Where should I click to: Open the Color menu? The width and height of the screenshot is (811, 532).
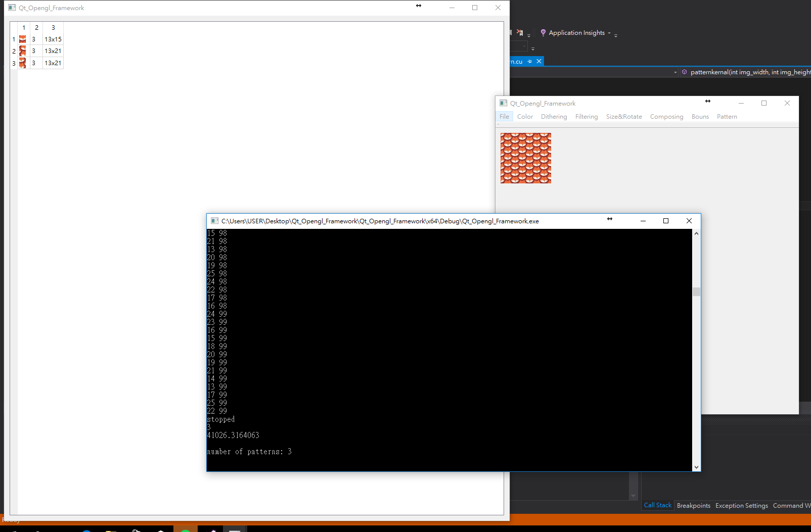(525, 116)
